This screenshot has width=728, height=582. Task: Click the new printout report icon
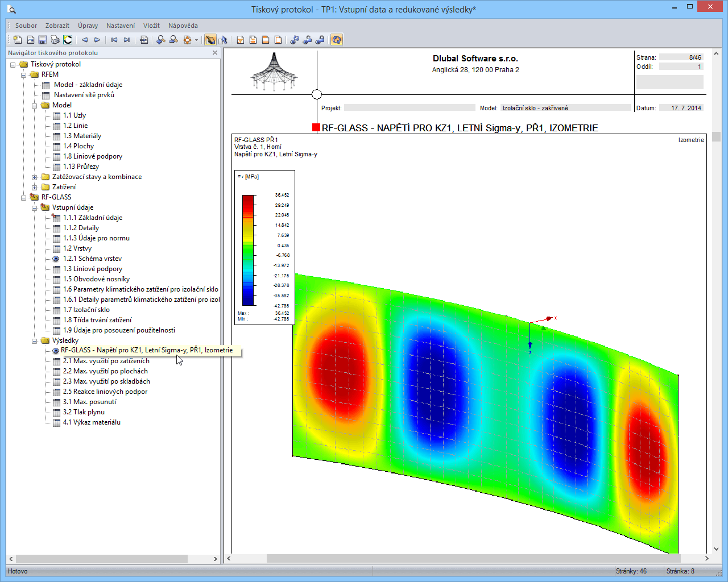[x=18, y=40]
